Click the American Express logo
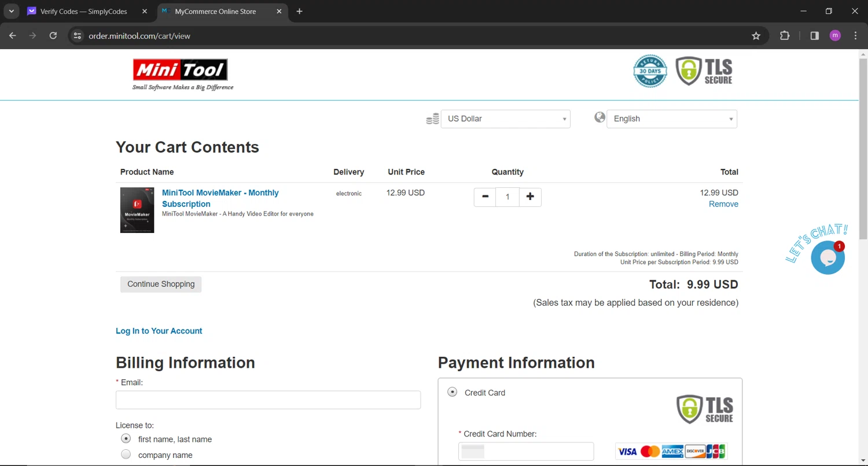This screenshot has width=868, height=466. pos(672,452)
